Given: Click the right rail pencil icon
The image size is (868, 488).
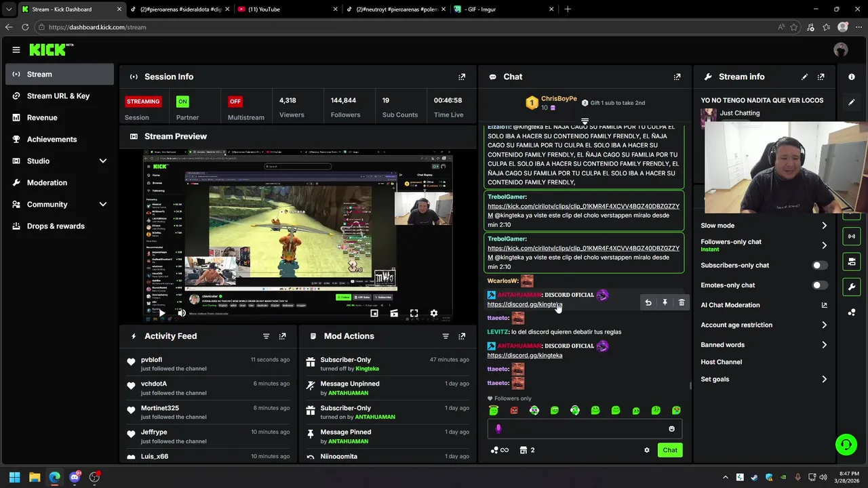Looking at the screenshot, I should coord(852,102).
